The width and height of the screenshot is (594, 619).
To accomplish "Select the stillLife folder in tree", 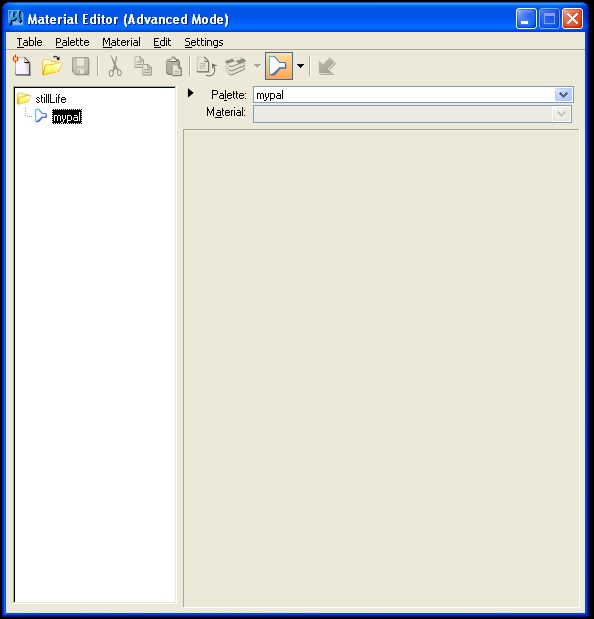I will pos(51,99).
